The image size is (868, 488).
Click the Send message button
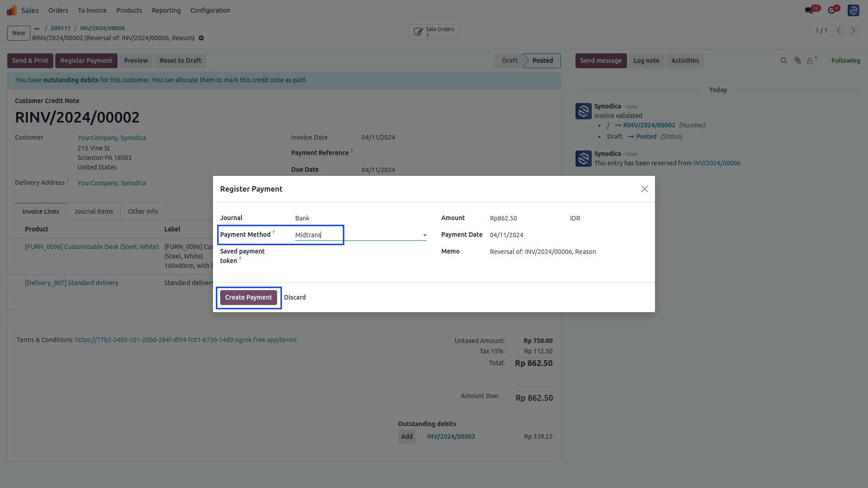pos(601,61)
